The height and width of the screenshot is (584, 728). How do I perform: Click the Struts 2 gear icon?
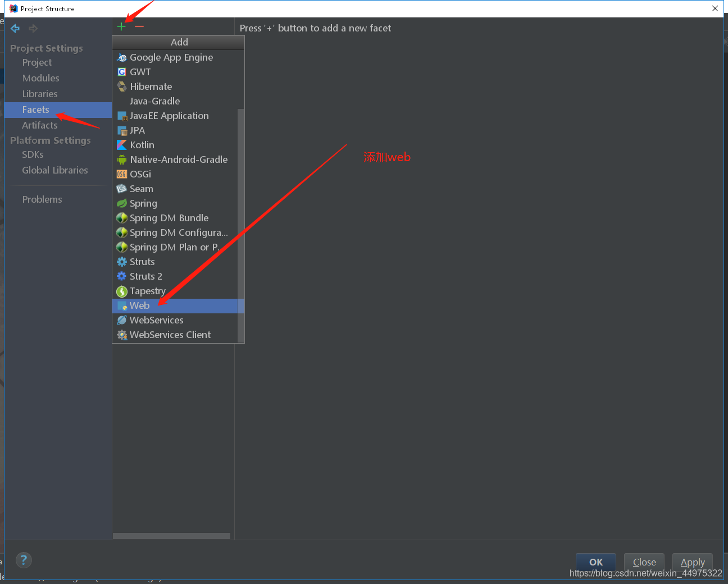(122, 276)
